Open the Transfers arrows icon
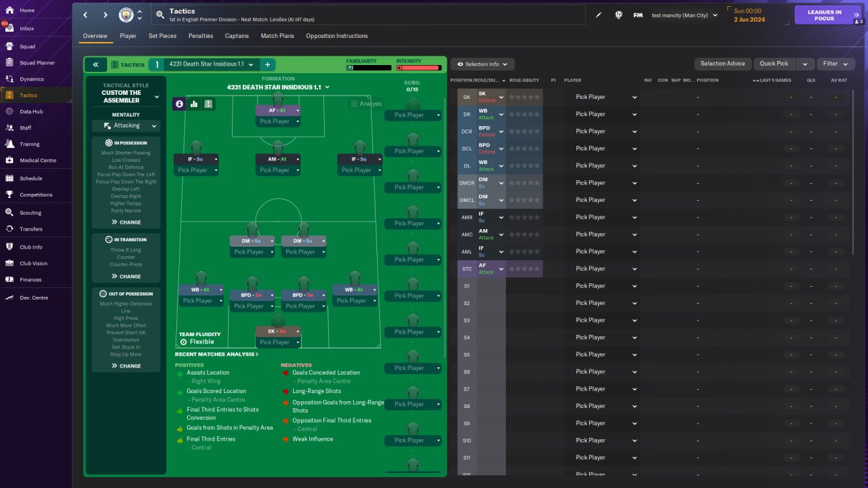Image resolution: width=868 pixels, height=488 pixels. 9,228
